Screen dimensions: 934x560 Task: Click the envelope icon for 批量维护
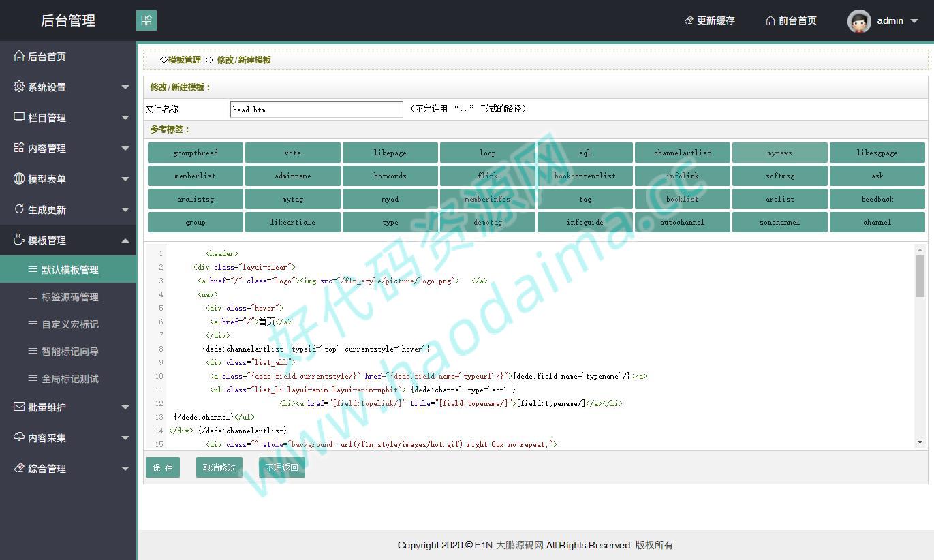[19, 407]
